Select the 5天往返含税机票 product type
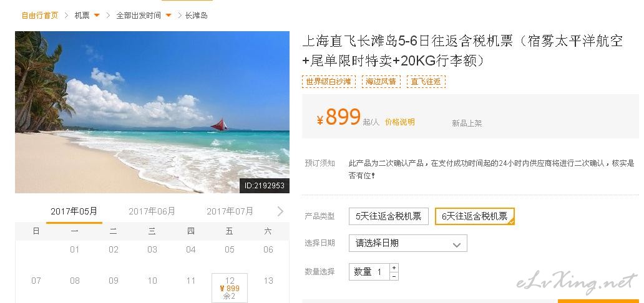 389,216
